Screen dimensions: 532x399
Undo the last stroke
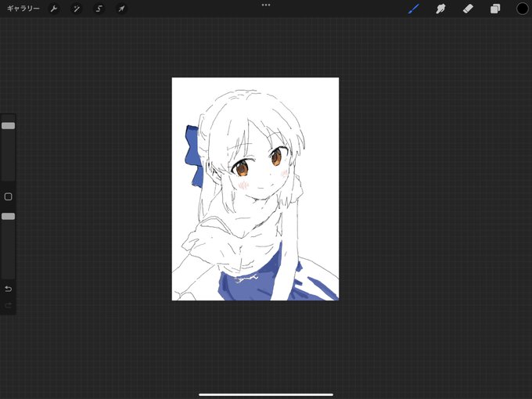8,289
